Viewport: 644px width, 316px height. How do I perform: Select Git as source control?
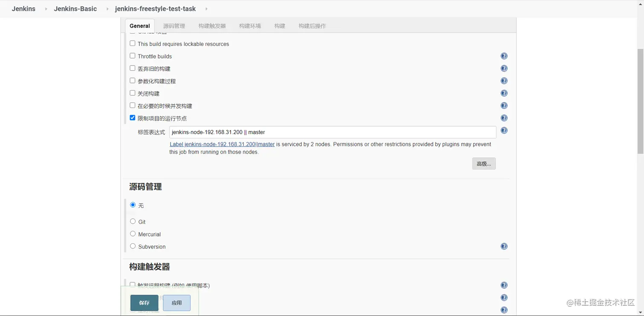(x=133, y=222)
